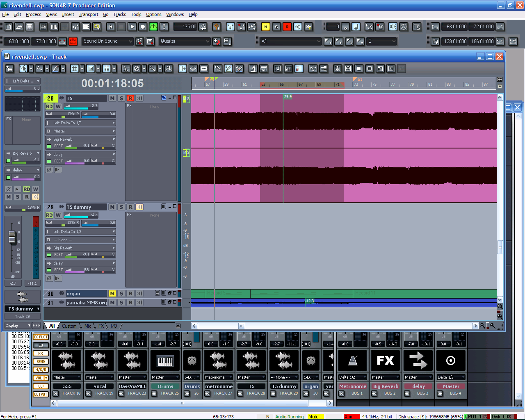Click the 175.00 tempo field
The image size is (525, 420).
(185, 27)
